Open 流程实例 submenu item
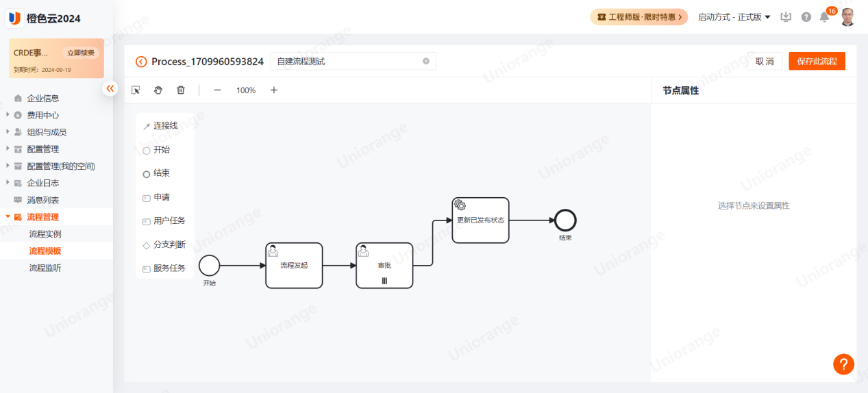The image size is (868, 393). coord(45,234)
